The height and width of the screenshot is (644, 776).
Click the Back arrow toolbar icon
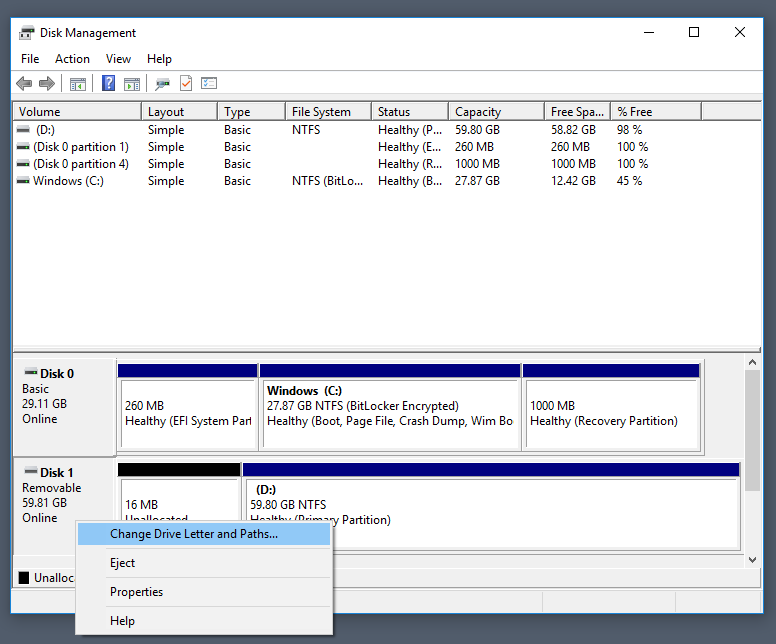[x=24, y=84]
